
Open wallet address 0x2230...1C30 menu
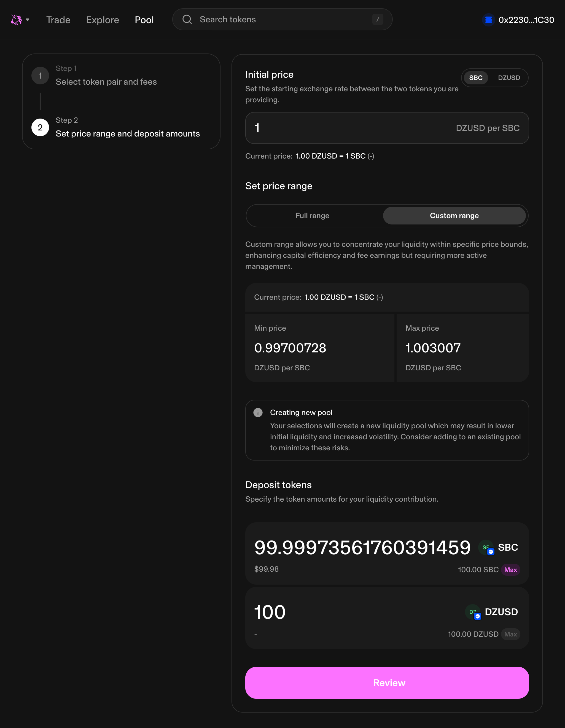(x=526, y=20)
